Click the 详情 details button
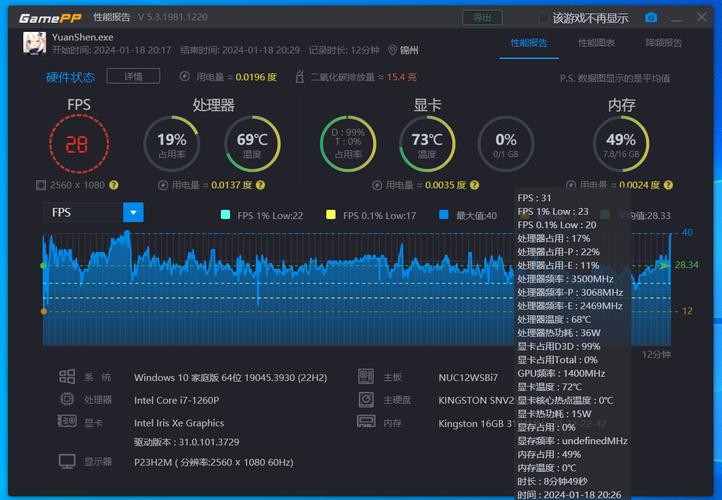Viewport: 722px width, 500px height. tap(133, 76)
